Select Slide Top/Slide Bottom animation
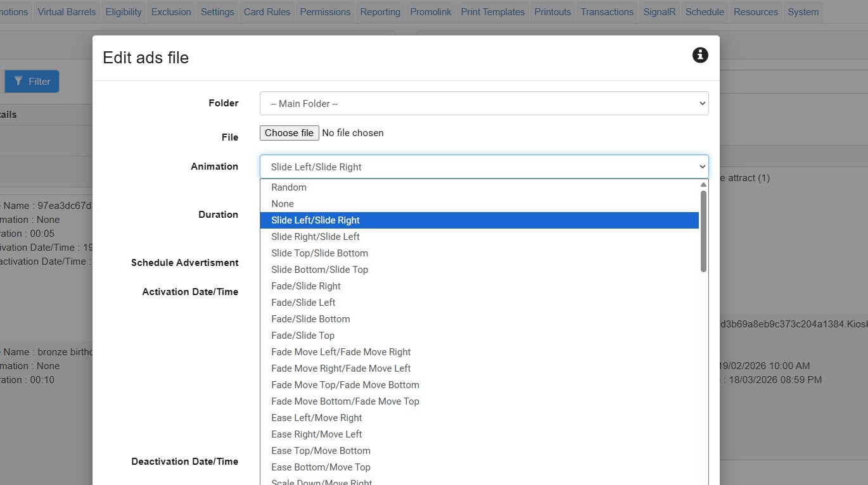This screenshot has height=485, width=868. tap(319, 253)
